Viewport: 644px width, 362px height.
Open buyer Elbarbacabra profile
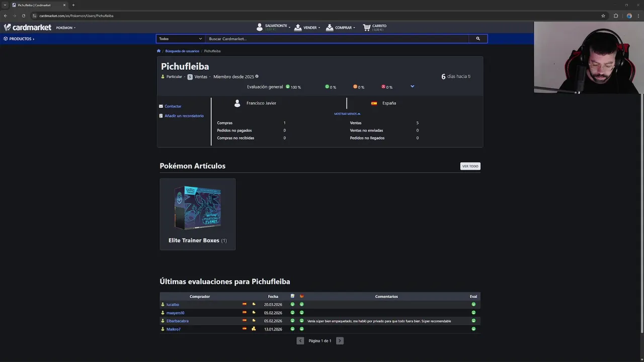178,321
